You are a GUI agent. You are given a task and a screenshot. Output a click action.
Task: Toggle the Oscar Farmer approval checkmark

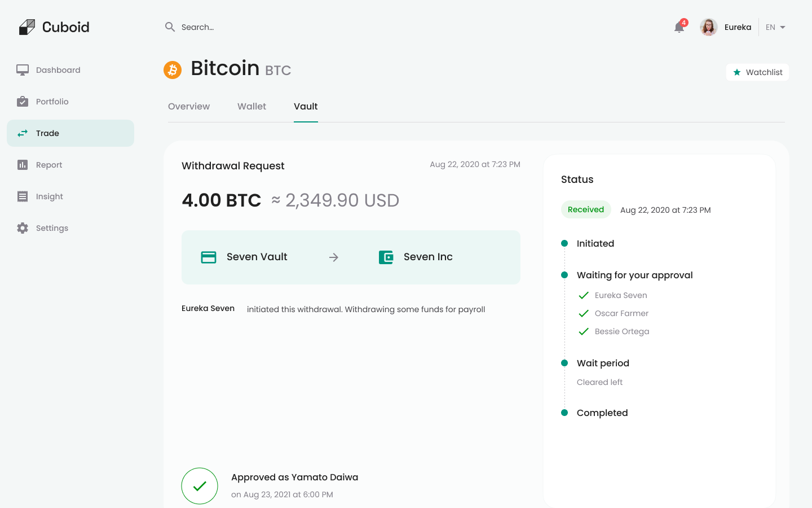584,313
